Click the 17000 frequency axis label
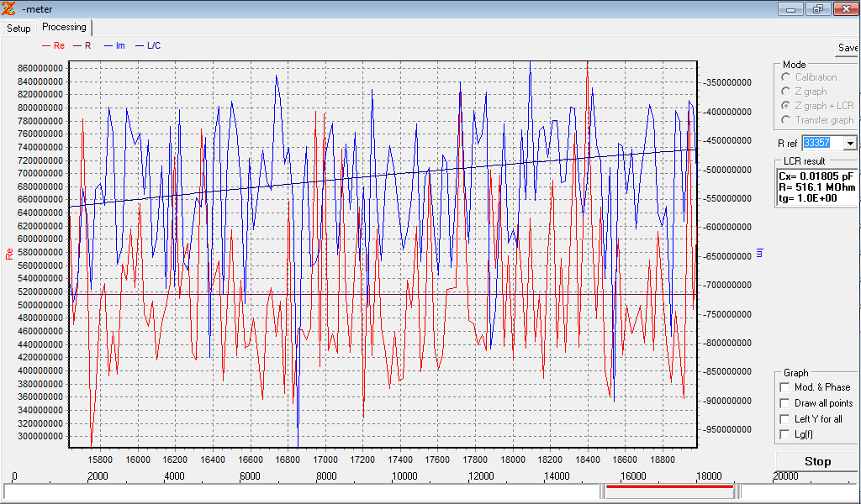 pyautogui.click(x=325, y=459)
